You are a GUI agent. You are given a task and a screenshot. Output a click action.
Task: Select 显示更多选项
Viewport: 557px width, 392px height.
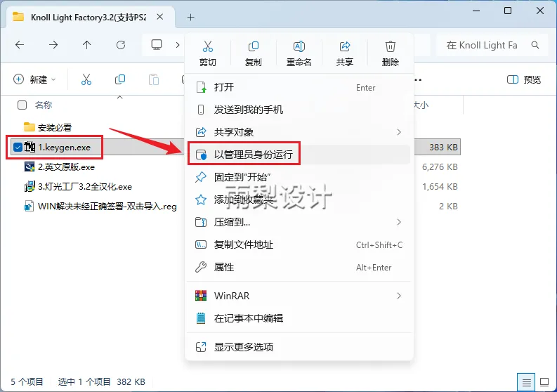pyautogui.click(x=299, y=347)
